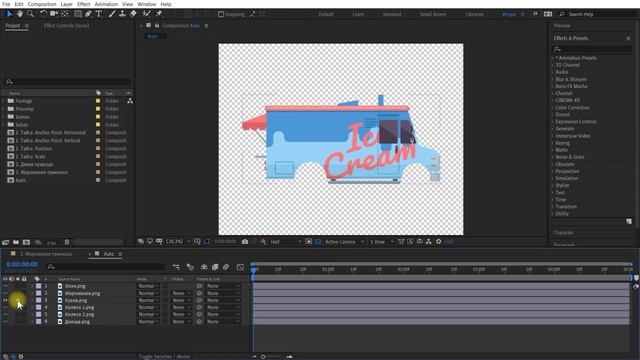This screenshot has height=360, width=640.
Task: Open the Effect menu
Action: (x=83, y=4)
